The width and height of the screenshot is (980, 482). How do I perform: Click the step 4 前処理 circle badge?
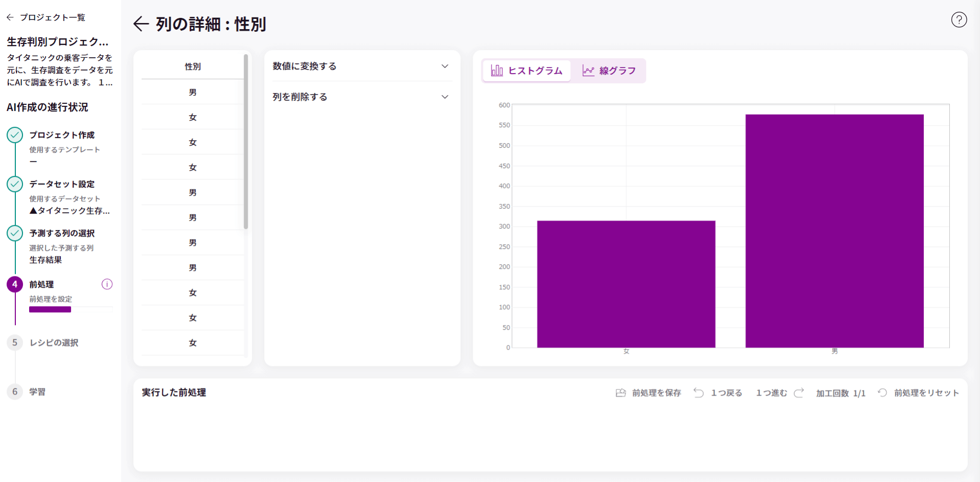(15, 284)
